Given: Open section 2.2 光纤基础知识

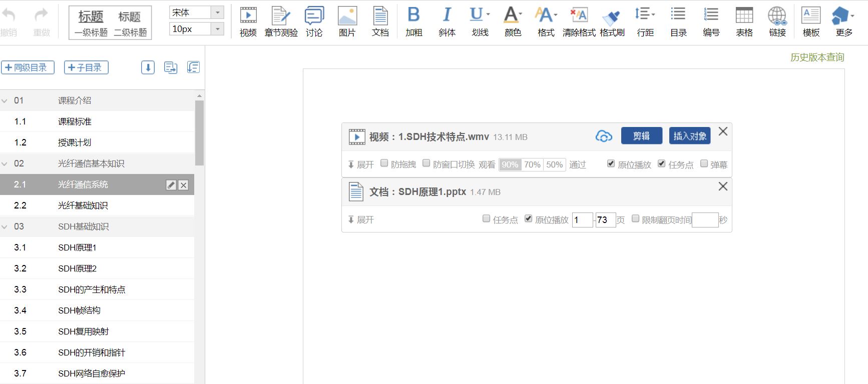Looking at the screenshot, I should (x=97, y=205).
